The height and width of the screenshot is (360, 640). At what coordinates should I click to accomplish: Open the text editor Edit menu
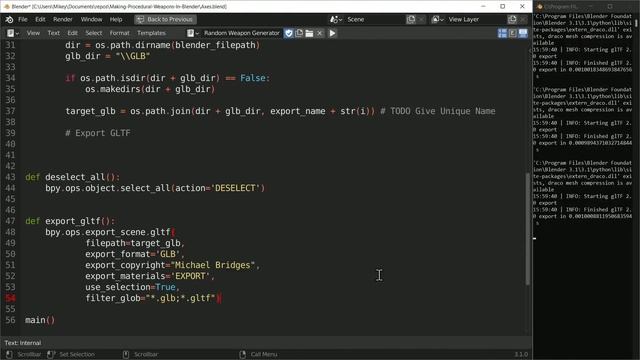point(72,33)
